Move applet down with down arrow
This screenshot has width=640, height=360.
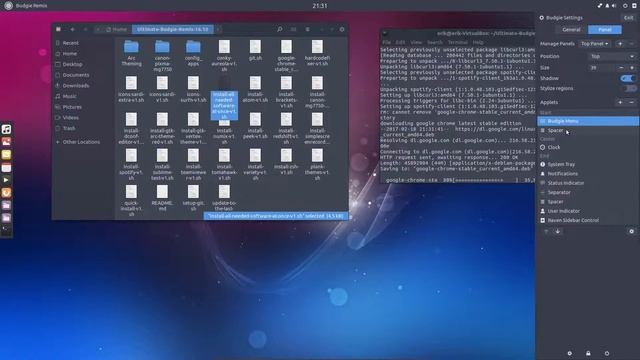point(558,231)
